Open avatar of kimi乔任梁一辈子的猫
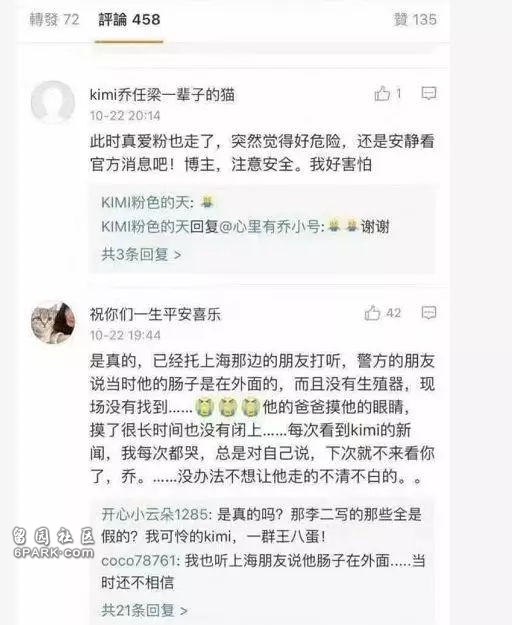512x625 pixels. pos(53,102)
